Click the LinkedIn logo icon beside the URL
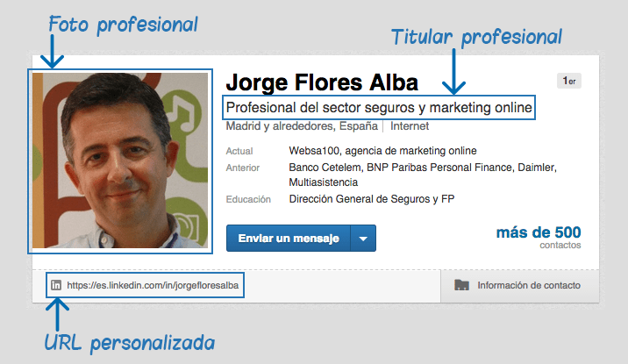The height and width of the screenshot is (364, 628). pos(56,285)
